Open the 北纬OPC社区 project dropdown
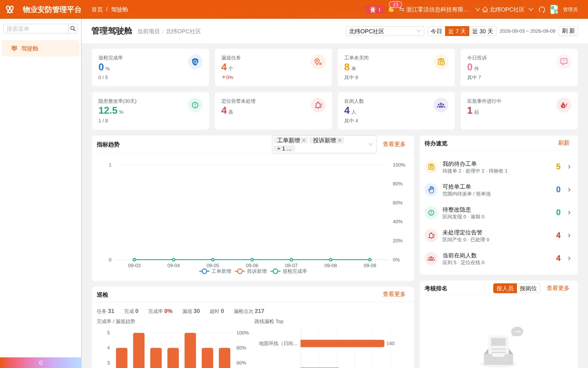 [x=385, y=31]
